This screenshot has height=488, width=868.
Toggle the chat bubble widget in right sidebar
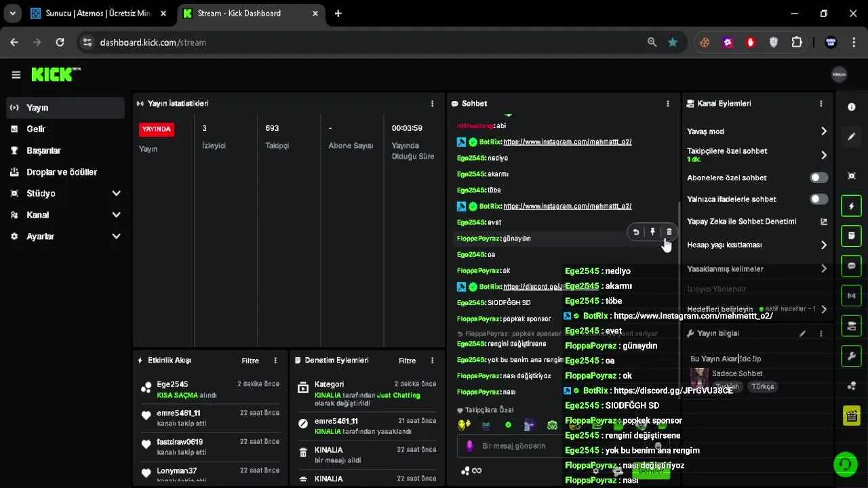tap(852, 266)
